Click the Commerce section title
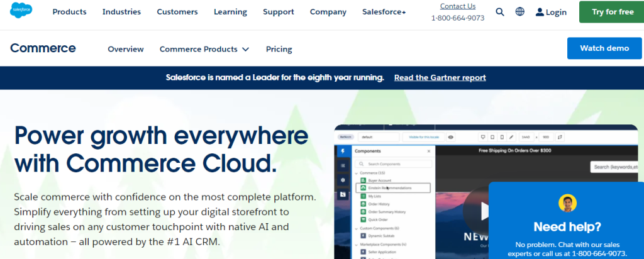This screenshot has width=644, height=259. click(x=43, y=48)
